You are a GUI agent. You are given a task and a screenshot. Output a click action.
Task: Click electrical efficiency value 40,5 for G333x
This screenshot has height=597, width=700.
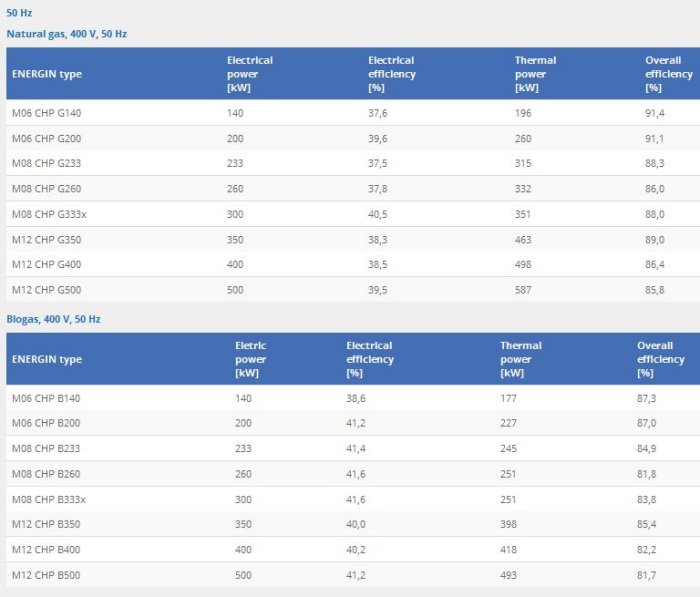pyautogui.click(x=378, y=214)
